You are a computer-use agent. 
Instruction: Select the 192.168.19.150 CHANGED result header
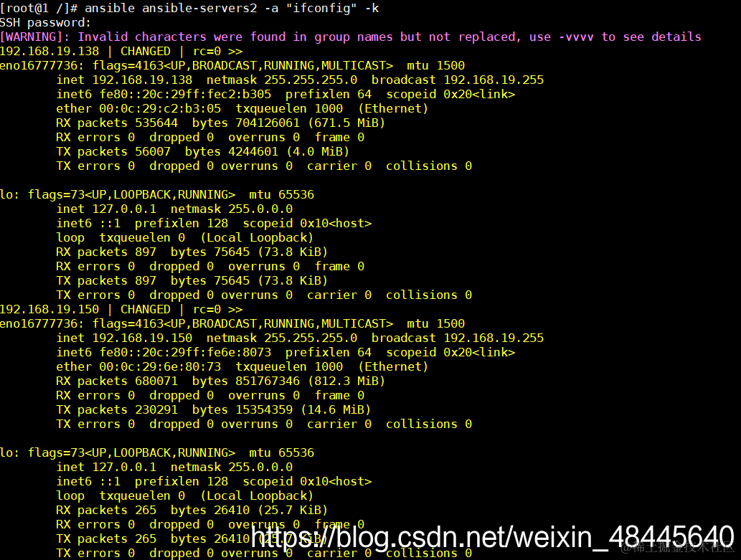(x=121, y=309)
